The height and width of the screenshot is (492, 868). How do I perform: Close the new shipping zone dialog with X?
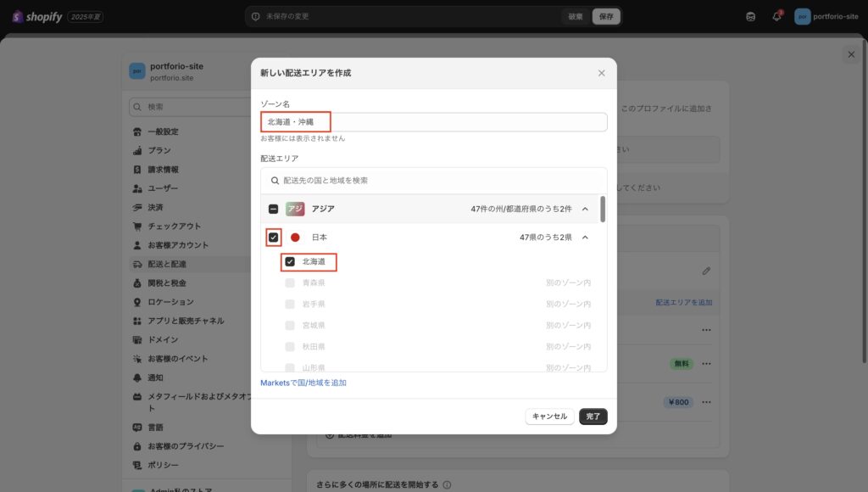602,73
